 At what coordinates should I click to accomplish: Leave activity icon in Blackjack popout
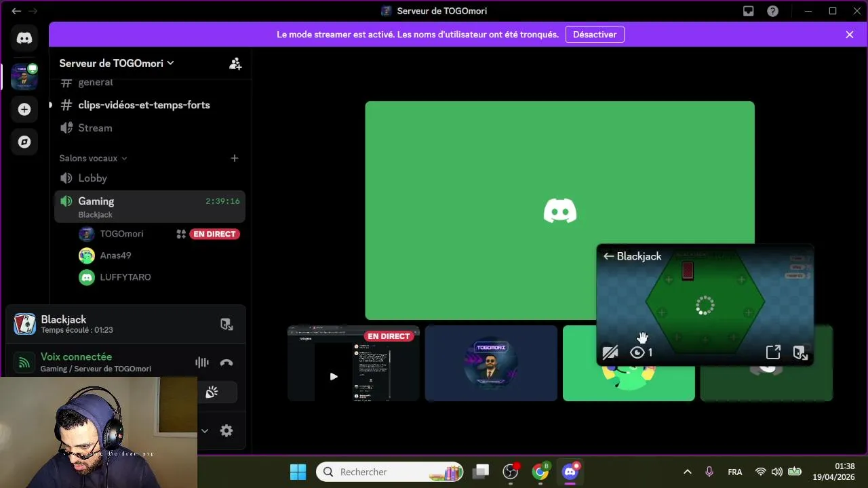(800, 352)
